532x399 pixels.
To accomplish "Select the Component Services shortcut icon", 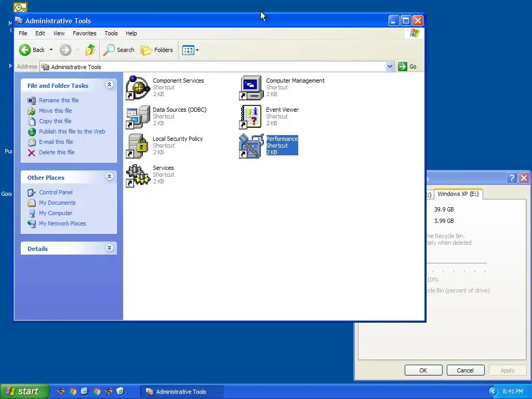I will click(x=138, y=88).
